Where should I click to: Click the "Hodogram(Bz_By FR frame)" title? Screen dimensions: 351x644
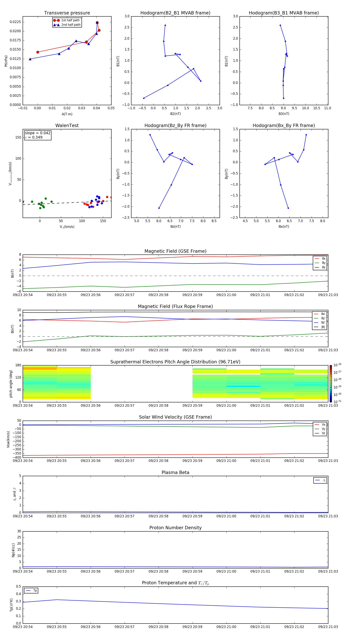point(175,125)
